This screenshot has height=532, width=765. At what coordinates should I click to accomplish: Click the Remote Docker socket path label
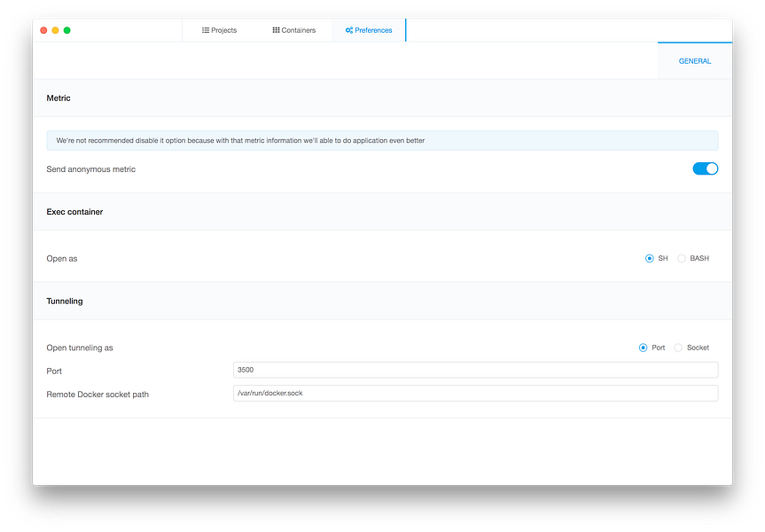click(x=98, y=395)
